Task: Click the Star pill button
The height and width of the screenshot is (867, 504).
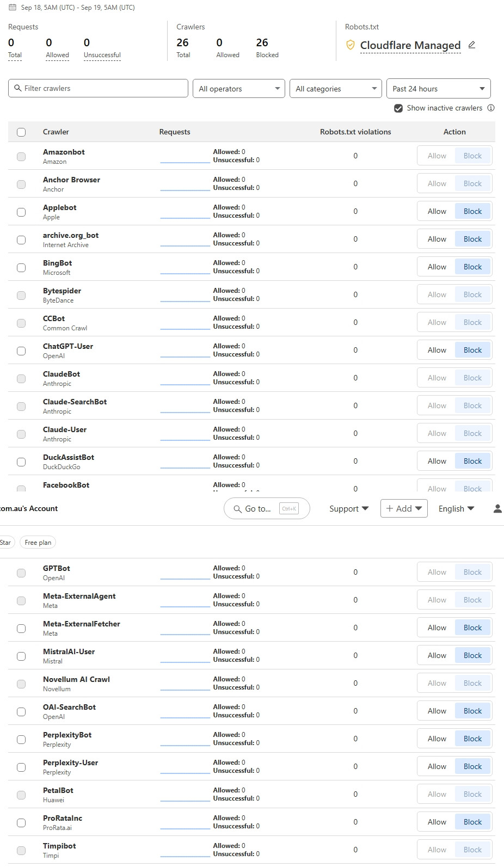Action: (x=7, y=542)
